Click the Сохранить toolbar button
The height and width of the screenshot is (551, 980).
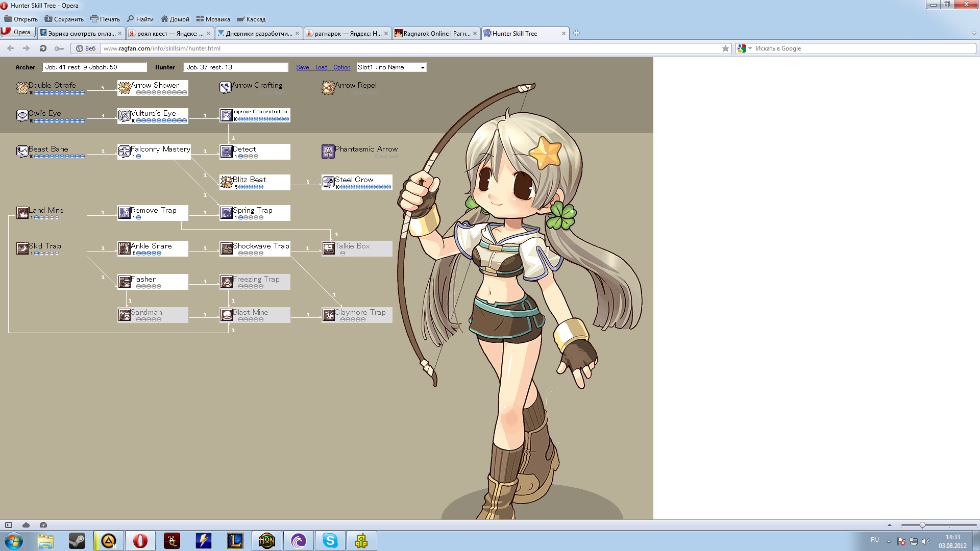64,19
